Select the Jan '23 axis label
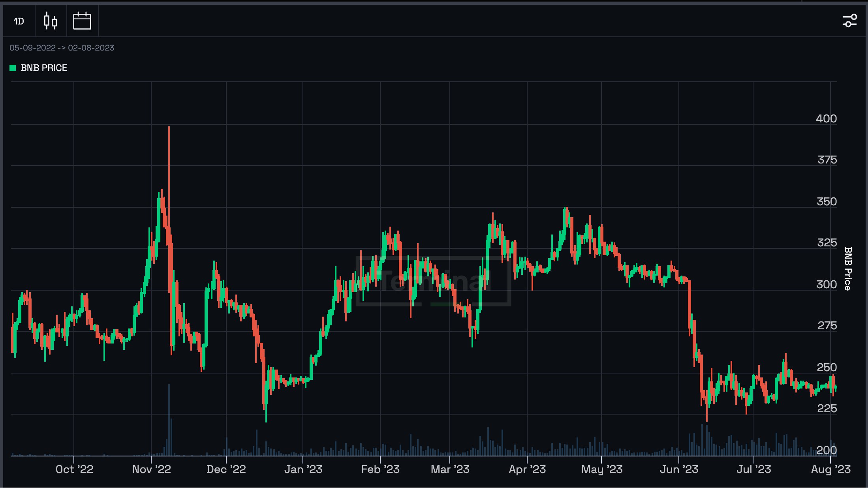This screenshot has height=488, width=868. [303, 469]
